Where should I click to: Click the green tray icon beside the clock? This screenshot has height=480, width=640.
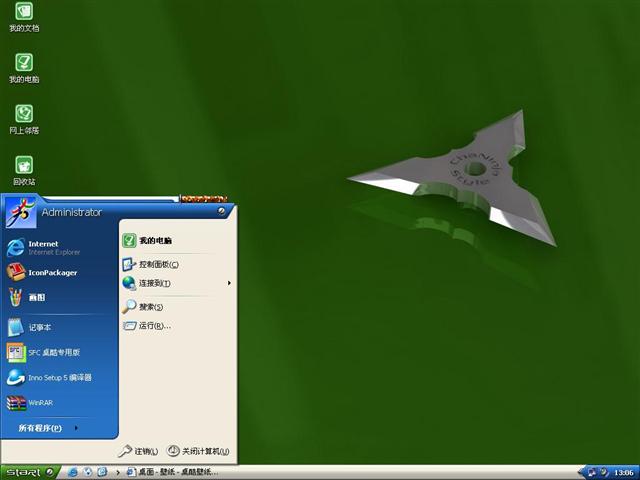click(604, 473)
